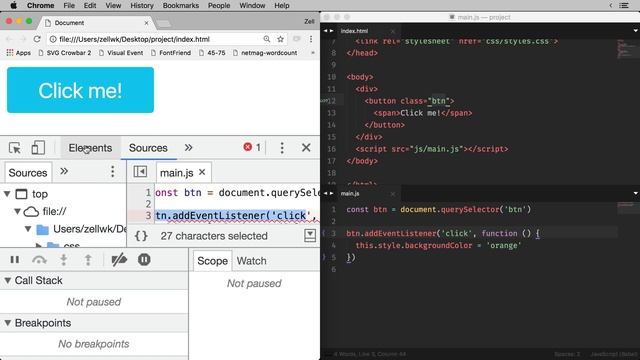Open the Apps bookmarks shortcut
The image size is (640, 360).
tap(18, 53)
